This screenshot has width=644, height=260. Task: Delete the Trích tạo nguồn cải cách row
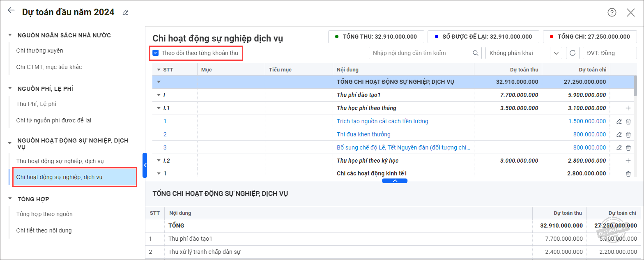coord(628,121)
